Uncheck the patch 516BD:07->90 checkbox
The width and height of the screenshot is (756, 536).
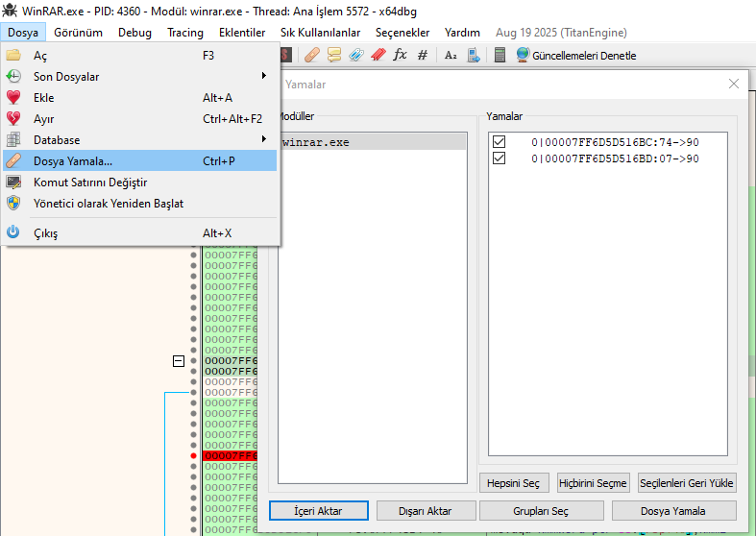[499, 158]
